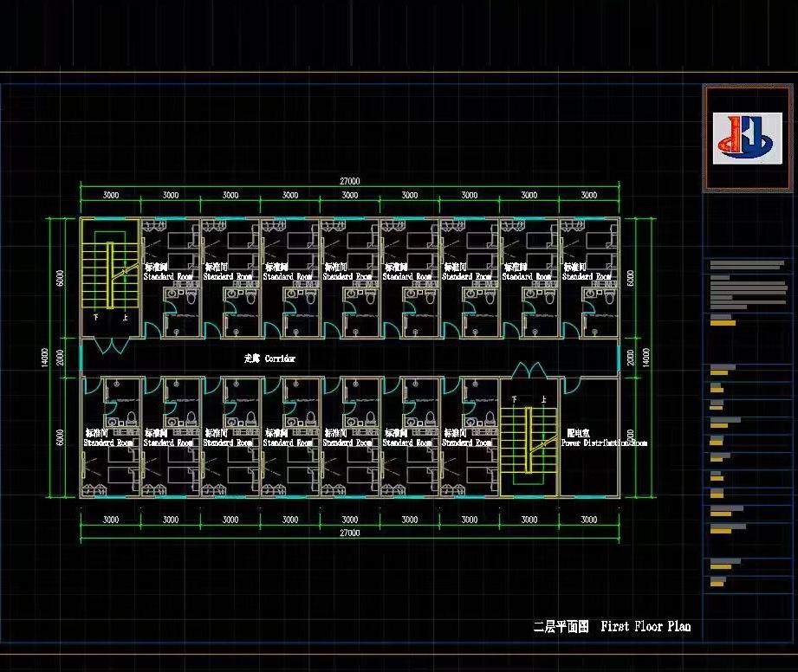The height and width of the screenshot is (672, 798).
Task: Pick the 2000 corridor dimension on the left
Action: click(x=60, y=357)
